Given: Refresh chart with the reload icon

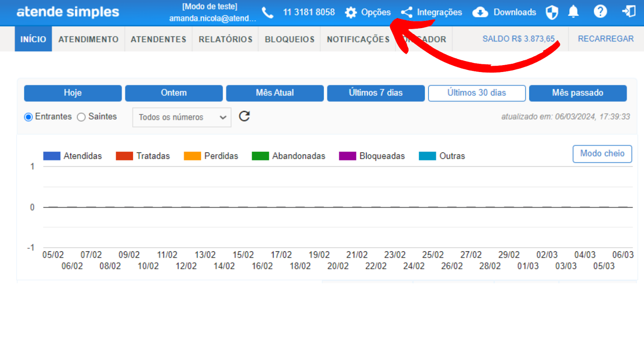Looking at the screenshot, I should pos(244,116).
